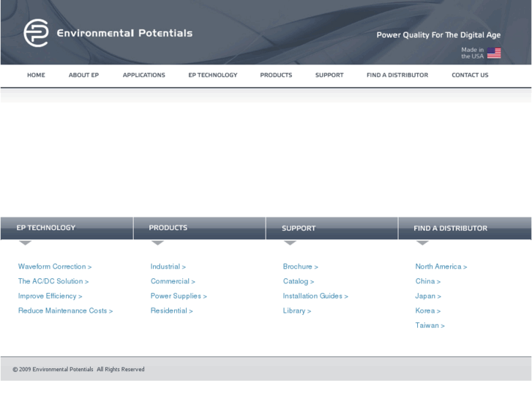Open the ABOUT EP menu item

tap(83, 75)
